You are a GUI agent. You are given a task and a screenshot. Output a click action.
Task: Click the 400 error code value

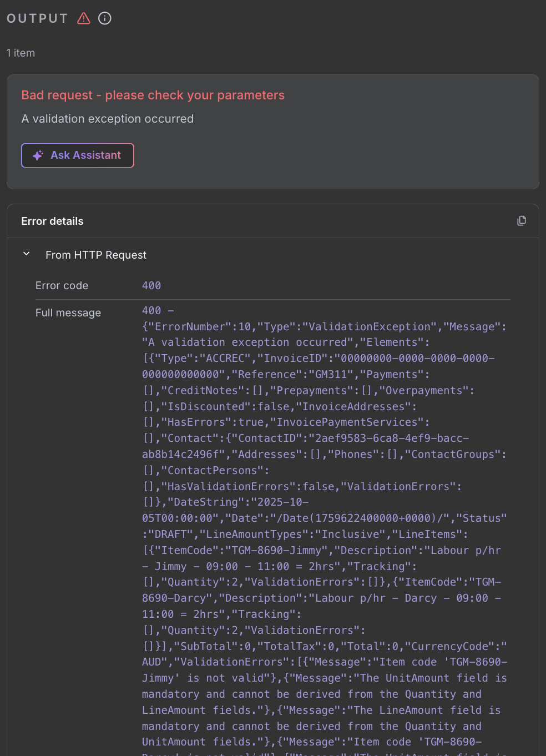[x=151, y=285]
